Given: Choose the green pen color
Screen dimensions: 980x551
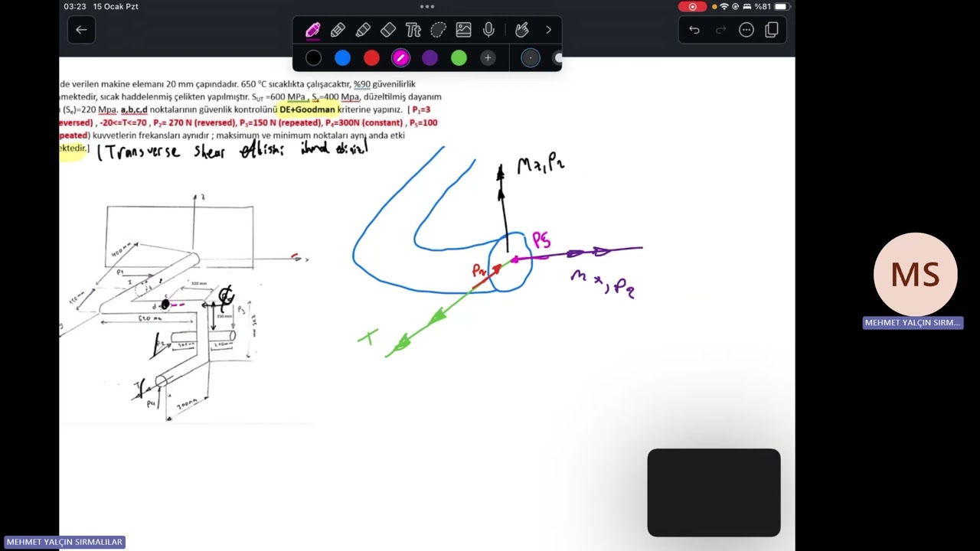Looking at the screenshot, I should [x=459, y=58].
